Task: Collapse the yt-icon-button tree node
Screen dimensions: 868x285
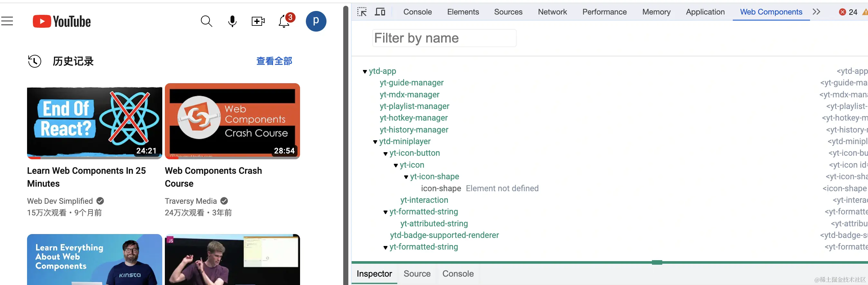Action: click(x=385, y=154)
